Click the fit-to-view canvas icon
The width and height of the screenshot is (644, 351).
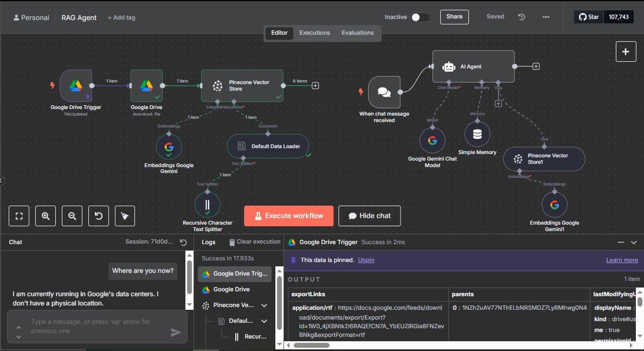(x=19, y=216)
